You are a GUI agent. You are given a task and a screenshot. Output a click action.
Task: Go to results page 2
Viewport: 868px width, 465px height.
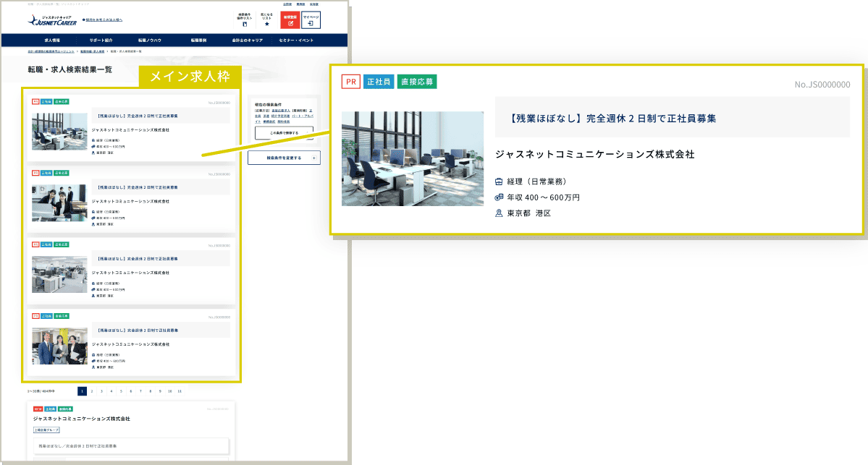(92, 391)
